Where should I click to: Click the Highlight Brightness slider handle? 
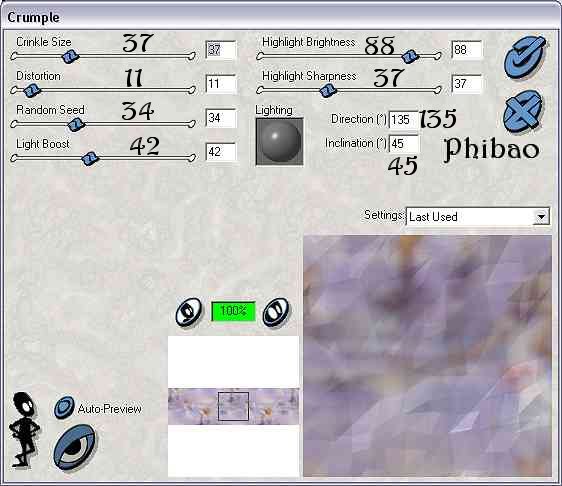point(410,56)
